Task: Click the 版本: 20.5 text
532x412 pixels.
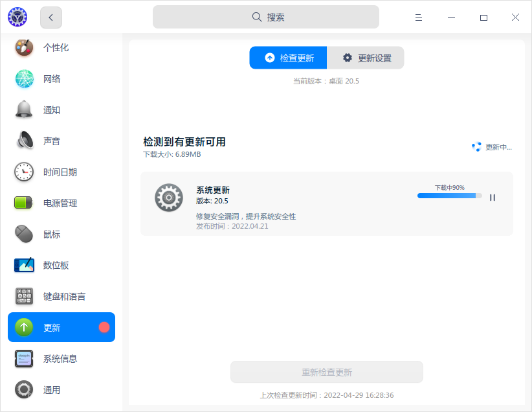Action: click(212, 201)
